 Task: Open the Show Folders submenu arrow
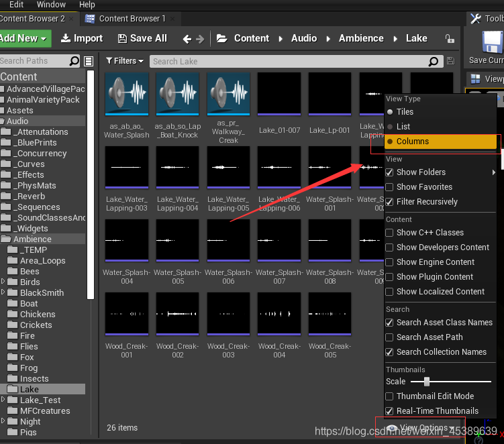(x=494, y=172)
